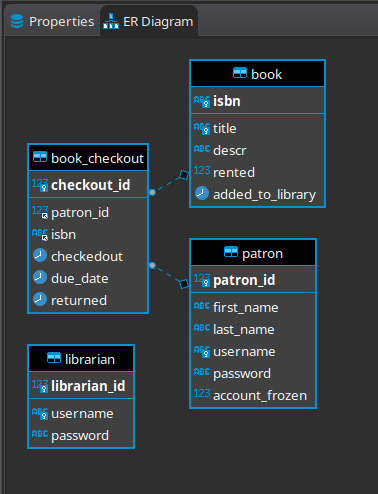Select the returned column
Screen dimensions: 378x494
(x=88, y=300)
